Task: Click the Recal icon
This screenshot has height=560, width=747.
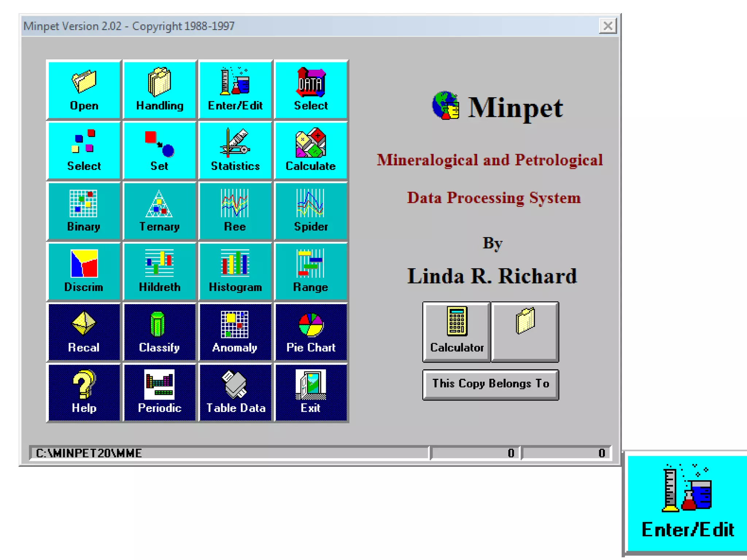Action: tap(84, 332)
